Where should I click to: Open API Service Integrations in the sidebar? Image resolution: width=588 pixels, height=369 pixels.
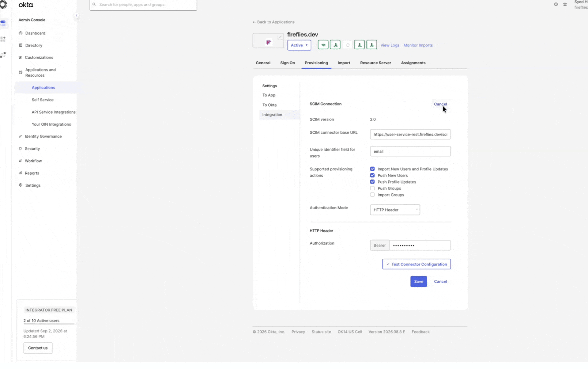pyautogui.click(x=54, y=112)
